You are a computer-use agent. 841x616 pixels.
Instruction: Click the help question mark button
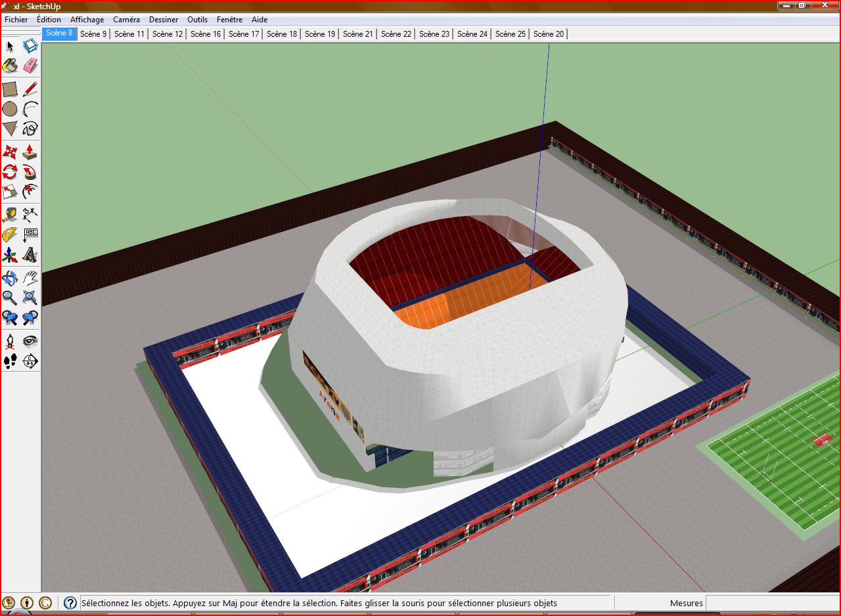[x=70, y=603]
